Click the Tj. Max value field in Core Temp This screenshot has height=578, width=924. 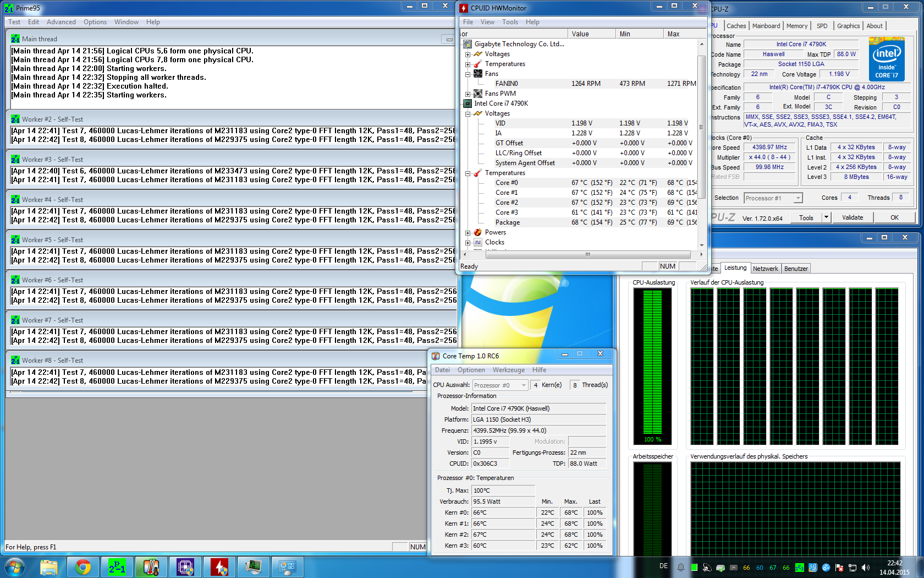click(x=503, y=490)
